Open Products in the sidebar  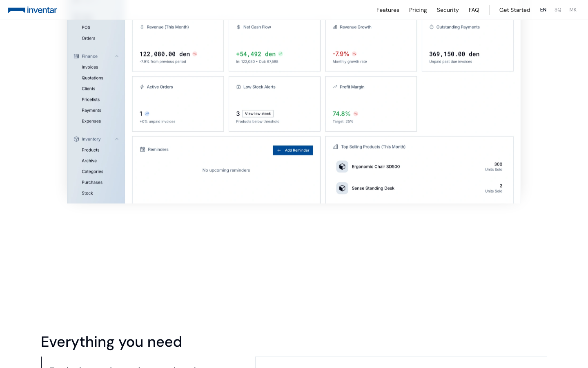click(90, 150)
